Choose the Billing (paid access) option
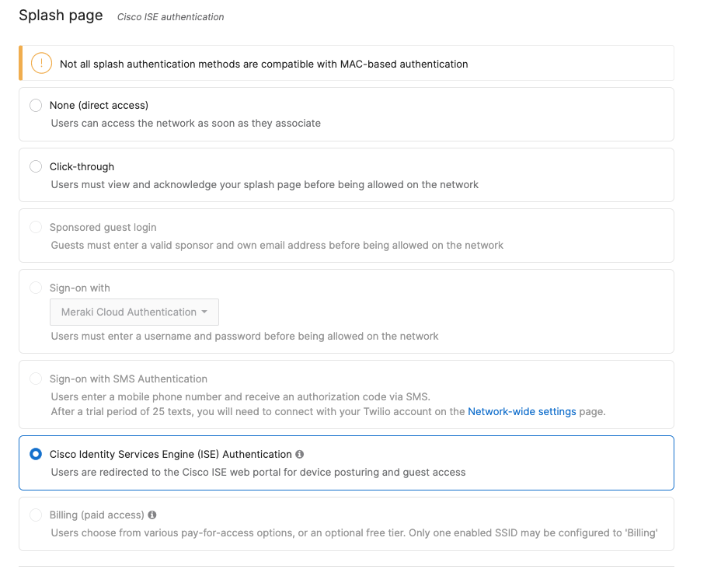This screenshot has height=576, width=728. click(35, 514)
